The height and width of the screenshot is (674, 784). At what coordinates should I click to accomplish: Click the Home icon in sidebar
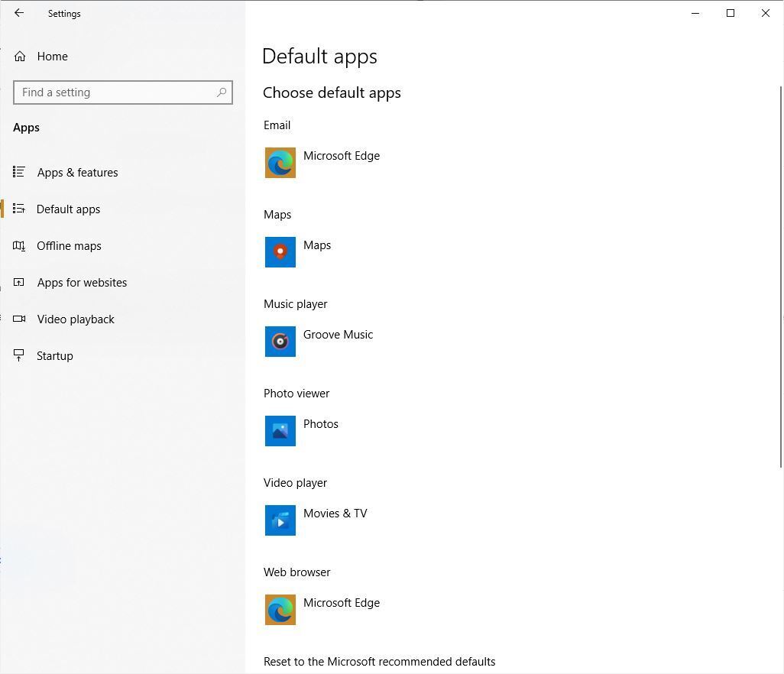pyautogui.click(x=20, y=56)
